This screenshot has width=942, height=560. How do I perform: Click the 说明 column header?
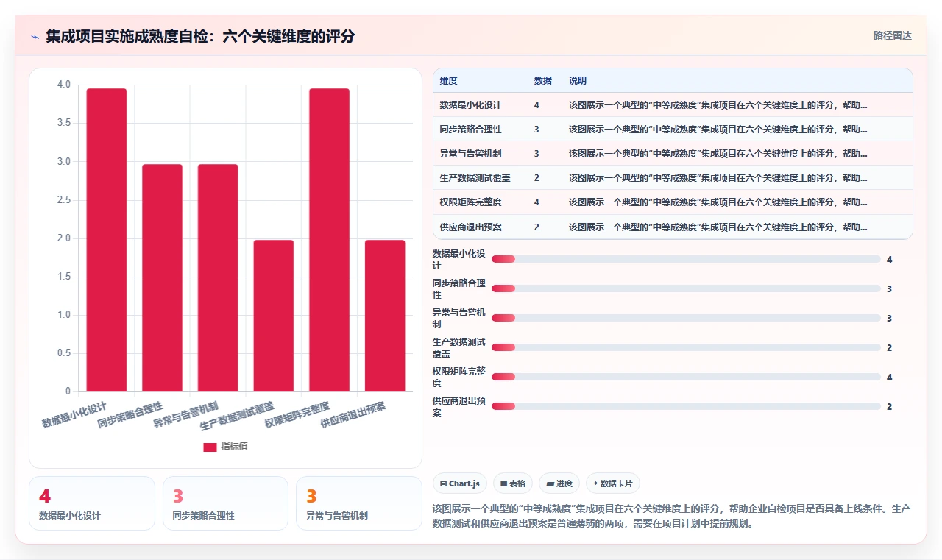578,81
